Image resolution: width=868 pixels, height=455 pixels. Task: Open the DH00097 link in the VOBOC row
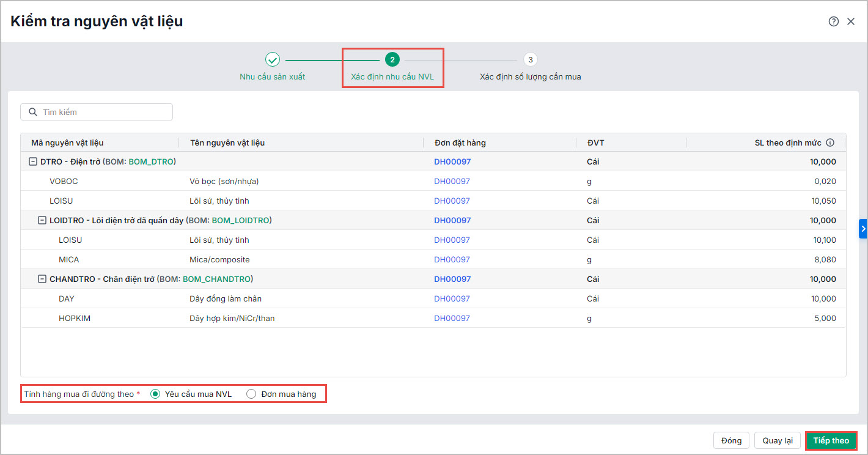[x=452, y=181]
